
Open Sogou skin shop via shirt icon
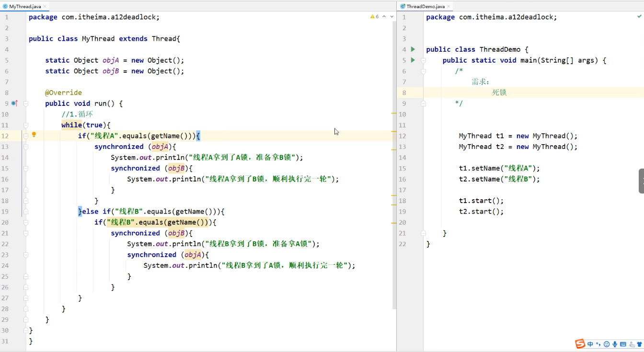[639, 344]
